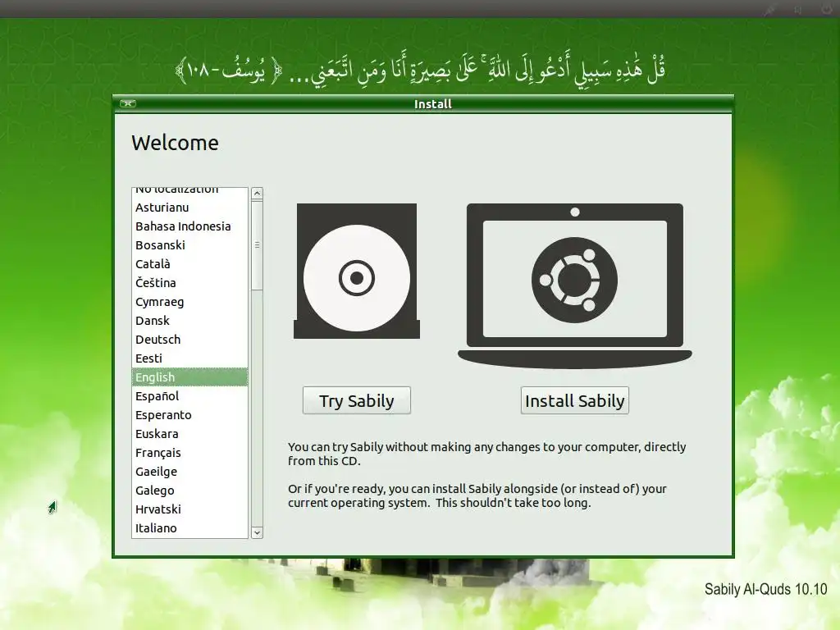Choose Español language

[x=189, y=396]
